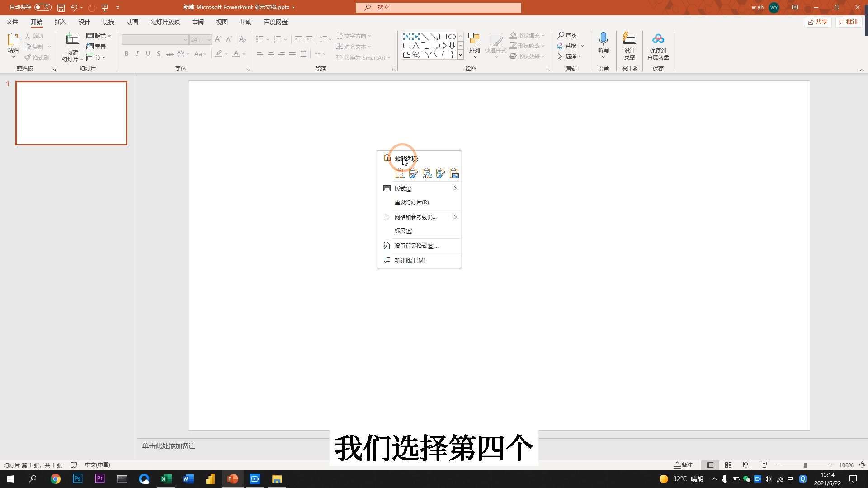Toggle the AutoSave (自动保存) switch
Viewport: 868px width, 488px height.
tap(43, 7)
